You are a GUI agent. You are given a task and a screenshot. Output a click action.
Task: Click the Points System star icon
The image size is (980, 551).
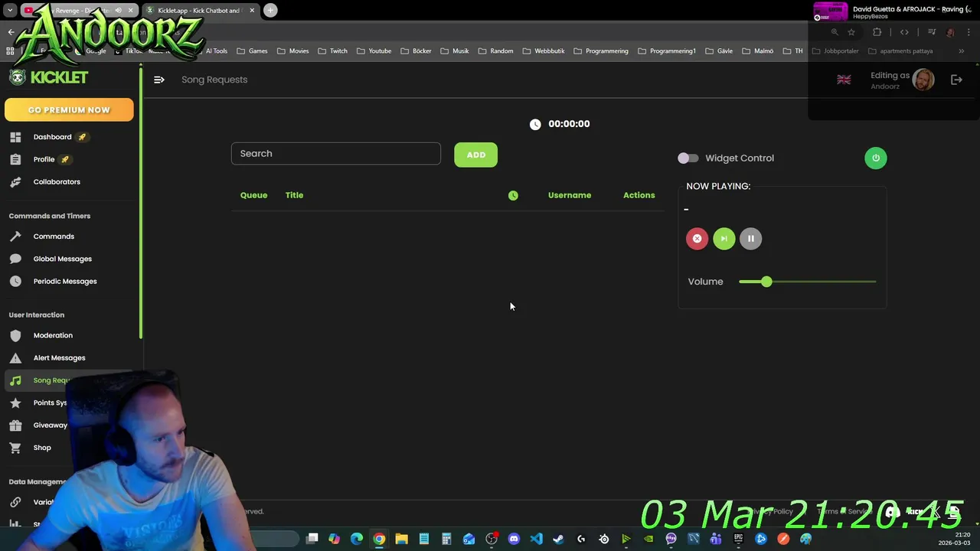pos(15,403)
